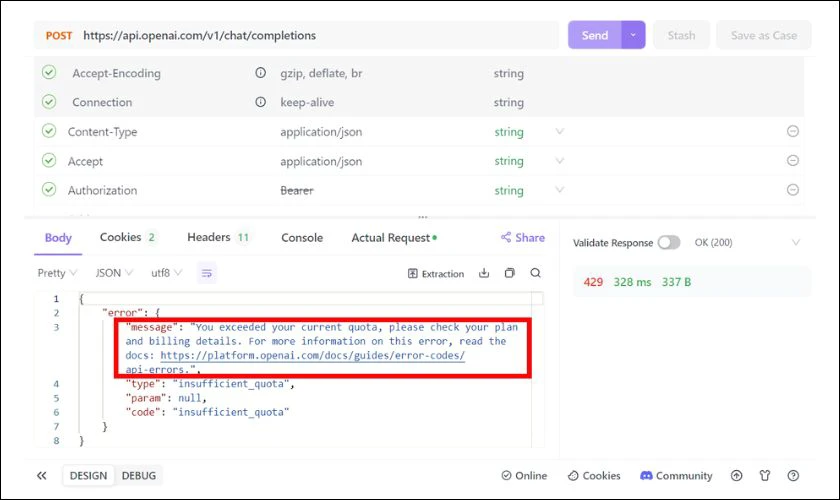This screenshot has height=500, width=840.
Task: Click the 328 ms response time
Action: pyautogui.click(x=632, y=282)
